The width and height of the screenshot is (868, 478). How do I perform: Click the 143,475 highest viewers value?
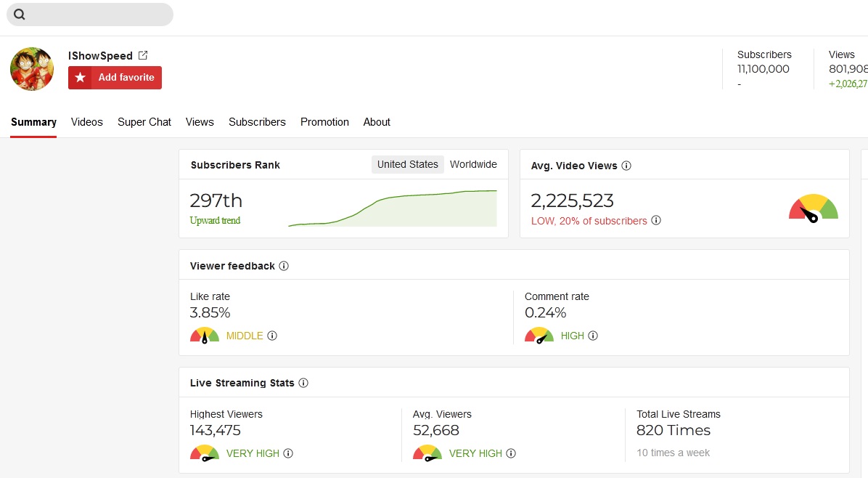point(216,430)
